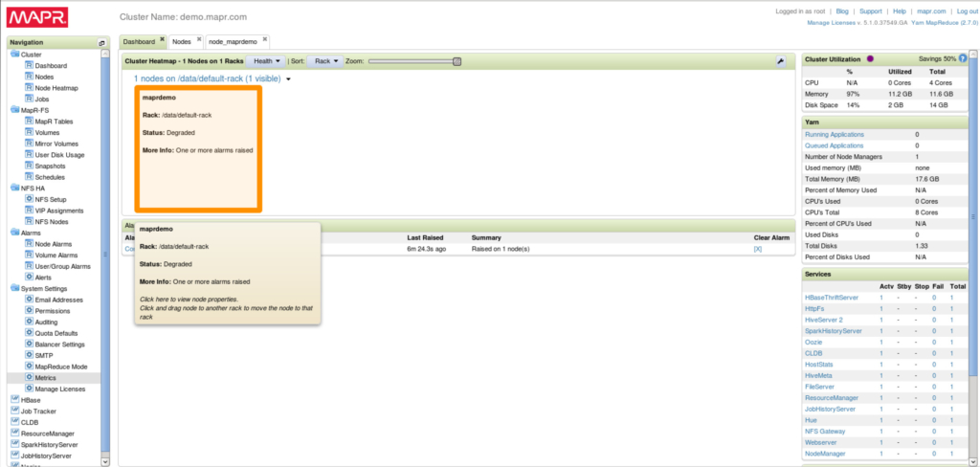Collapse the Cluster tree folder

[x=15, y=55]
